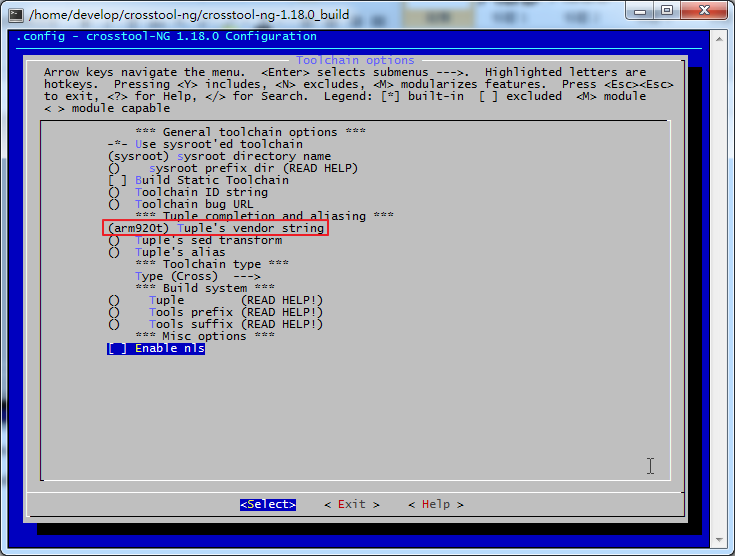Screen dimensions: 735x556
Task: Select the Use sysroot'ed toolchain entry
Action: (x=205, y=144)
